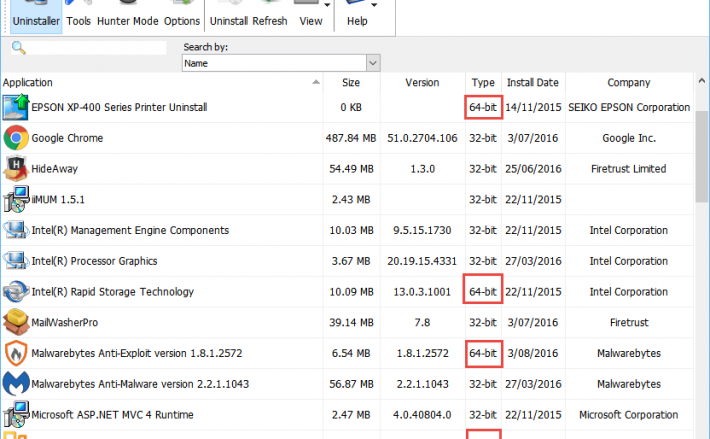This screenshot has width=710, height=439.
Task: Click version 4.0.40804.0 cell
Action: click(x=422, y=415)
